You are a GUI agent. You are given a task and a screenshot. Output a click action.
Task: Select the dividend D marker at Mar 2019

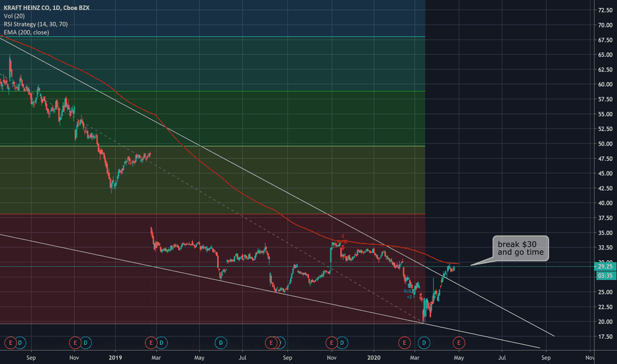click(x=162, y=343)
